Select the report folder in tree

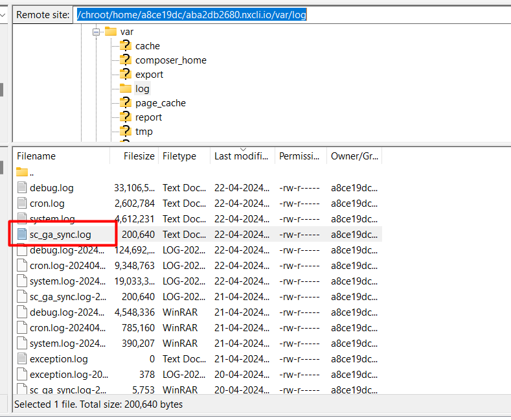tap(148, 117)
